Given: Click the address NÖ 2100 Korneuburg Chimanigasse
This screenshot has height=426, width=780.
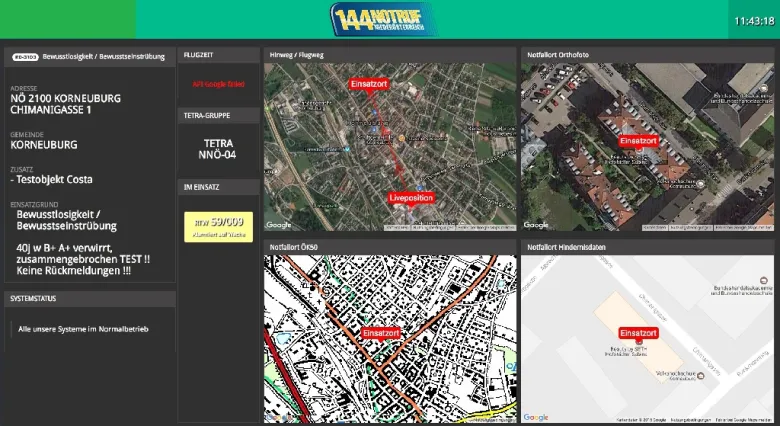Looking at the screenshot, I should coord(65,104).
